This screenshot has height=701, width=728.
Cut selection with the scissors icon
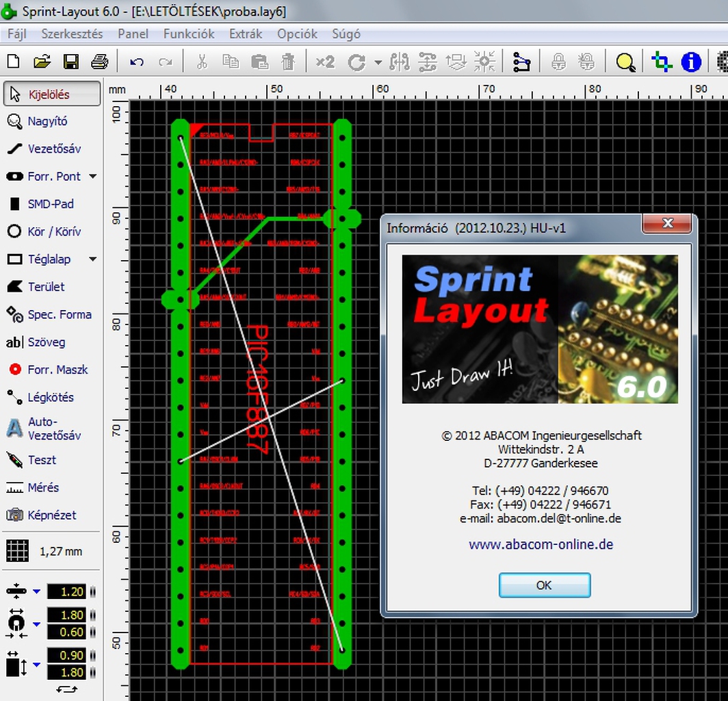(x=202, y=62)
